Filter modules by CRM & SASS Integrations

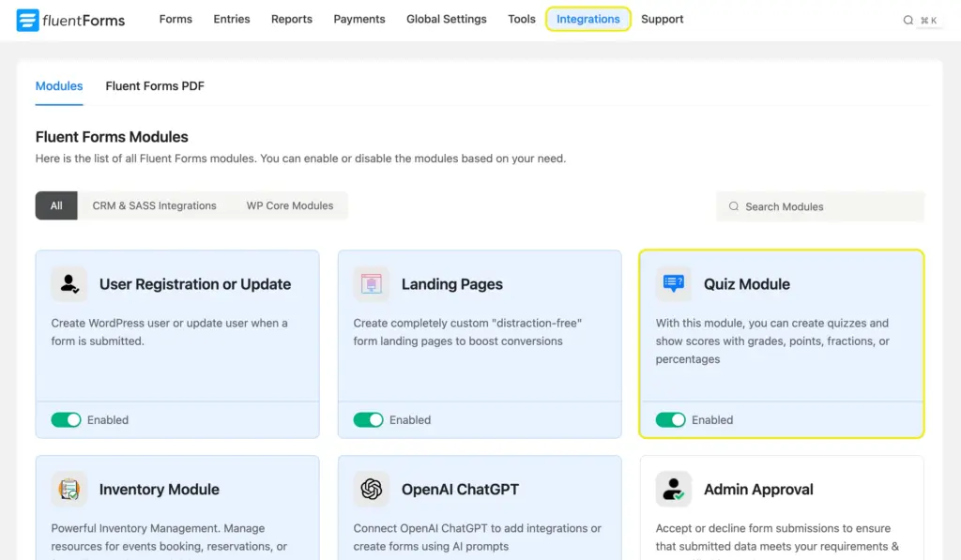tap(154, 205)
